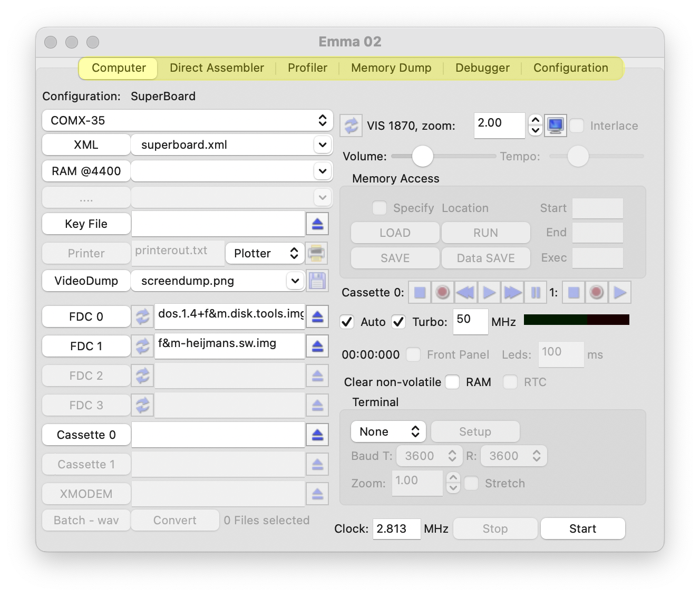Click the Cassette 0 button

tap(86, 435)
